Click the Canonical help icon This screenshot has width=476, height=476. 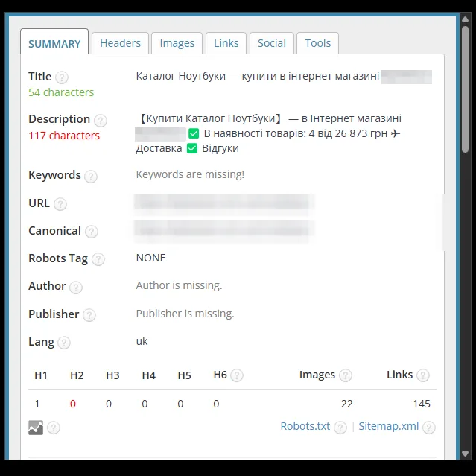tap(92, 232)
